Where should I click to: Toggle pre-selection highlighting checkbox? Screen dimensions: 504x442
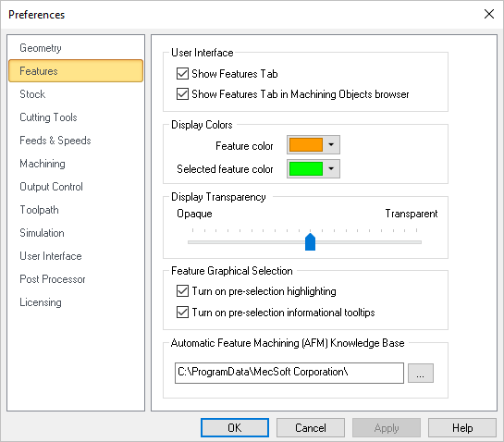pos(182,291)
